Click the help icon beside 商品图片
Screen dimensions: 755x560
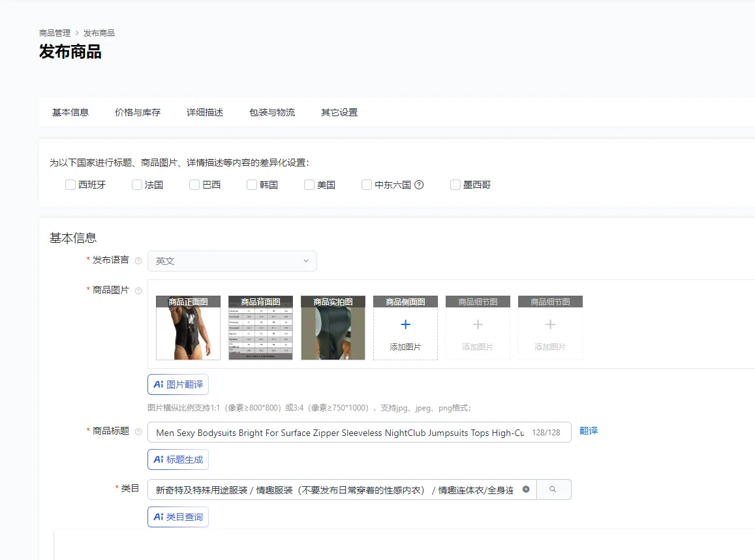(x=138, y=290)
